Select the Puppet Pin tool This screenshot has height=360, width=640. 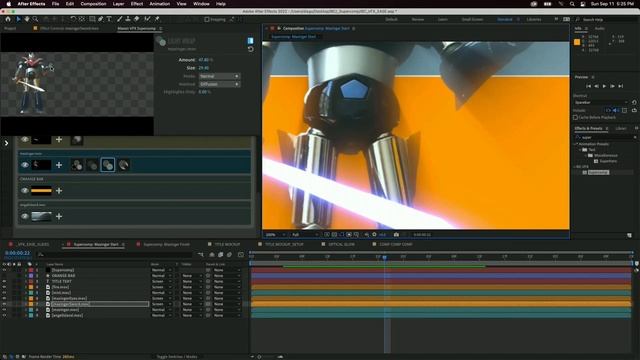157,19
